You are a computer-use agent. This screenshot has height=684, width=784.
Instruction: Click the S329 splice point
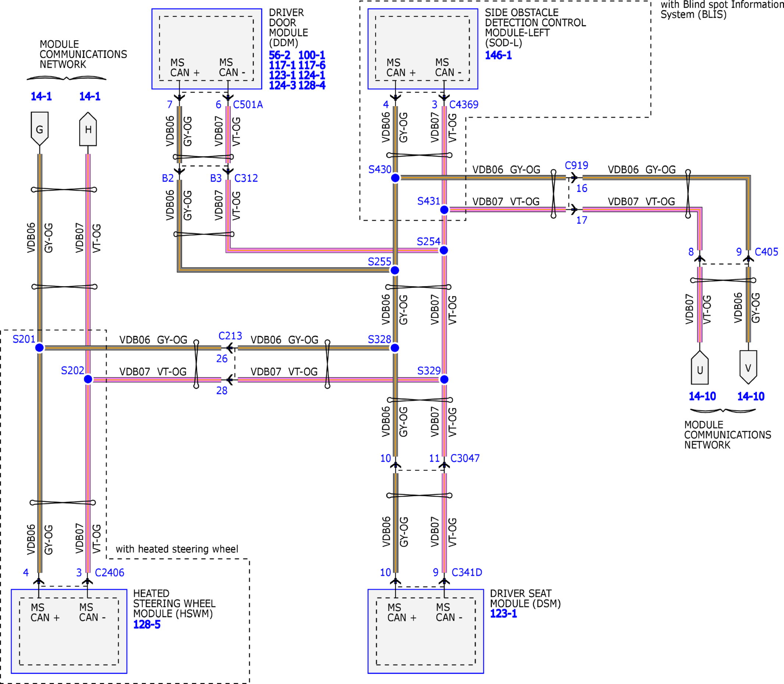click(x=444, y=380)
